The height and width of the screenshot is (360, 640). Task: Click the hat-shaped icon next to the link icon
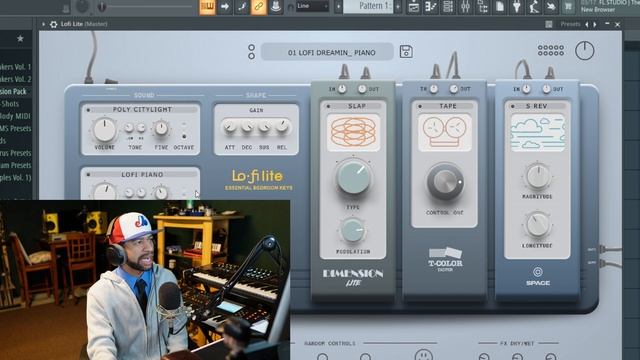click(276, 7)
